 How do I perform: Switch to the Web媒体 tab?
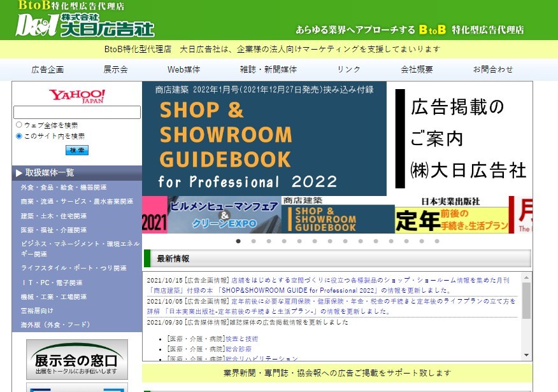183,70
